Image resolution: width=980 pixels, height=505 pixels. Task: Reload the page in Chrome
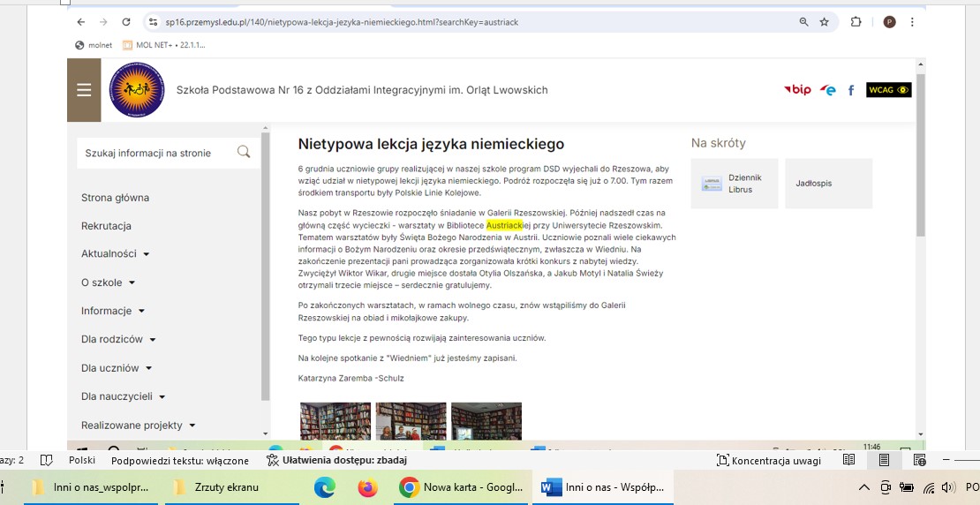tap(126, 22)
